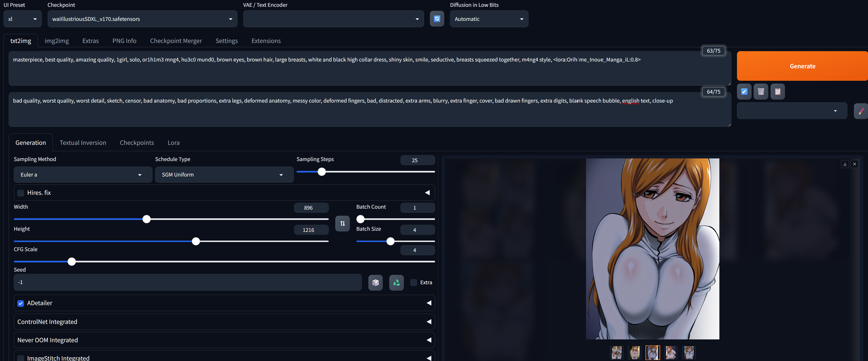Switch to the img2img tab
The height and width of the screenshot is (361, 868).
point(57,41)
